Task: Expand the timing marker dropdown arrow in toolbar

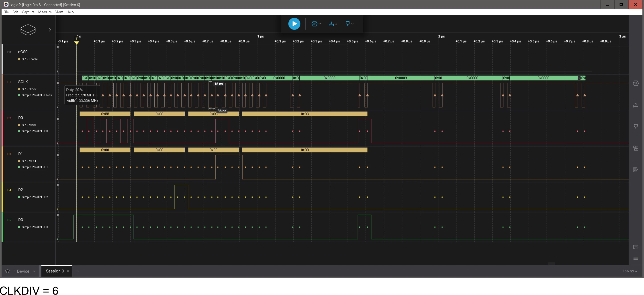Action: click(x=352, y=24)
